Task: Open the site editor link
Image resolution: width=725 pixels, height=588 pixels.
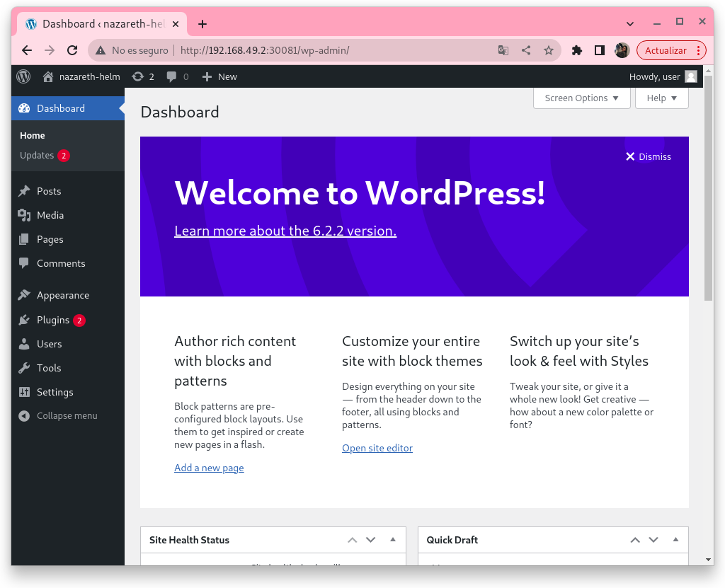Action: [x=377, y=448]
